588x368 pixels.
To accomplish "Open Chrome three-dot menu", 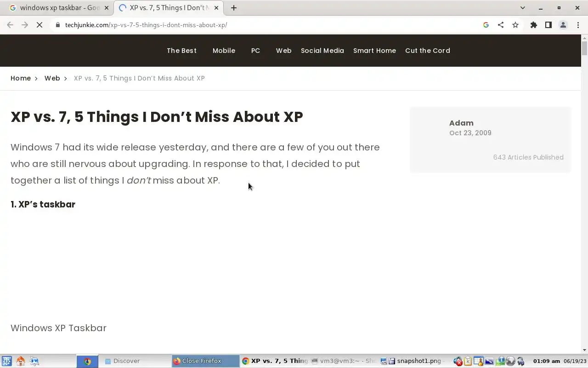I will [x=577, y=25].
